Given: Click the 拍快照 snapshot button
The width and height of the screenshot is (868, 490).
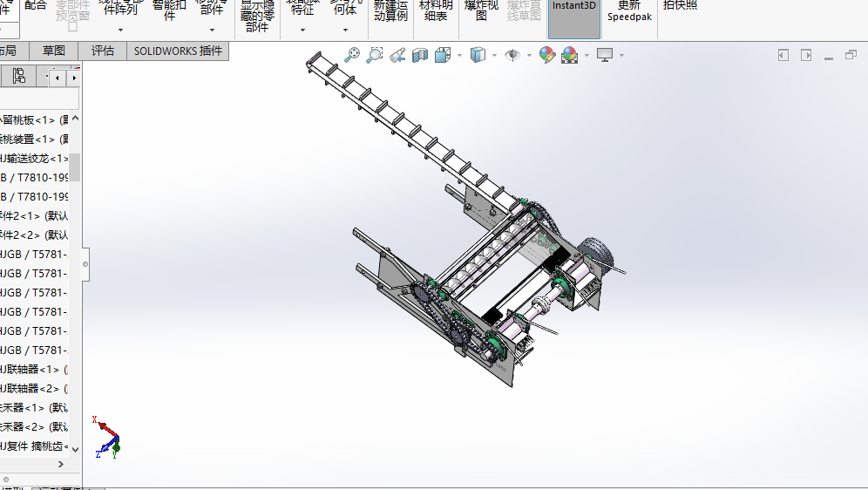Looking at the screenshot, I should point(680,5).
